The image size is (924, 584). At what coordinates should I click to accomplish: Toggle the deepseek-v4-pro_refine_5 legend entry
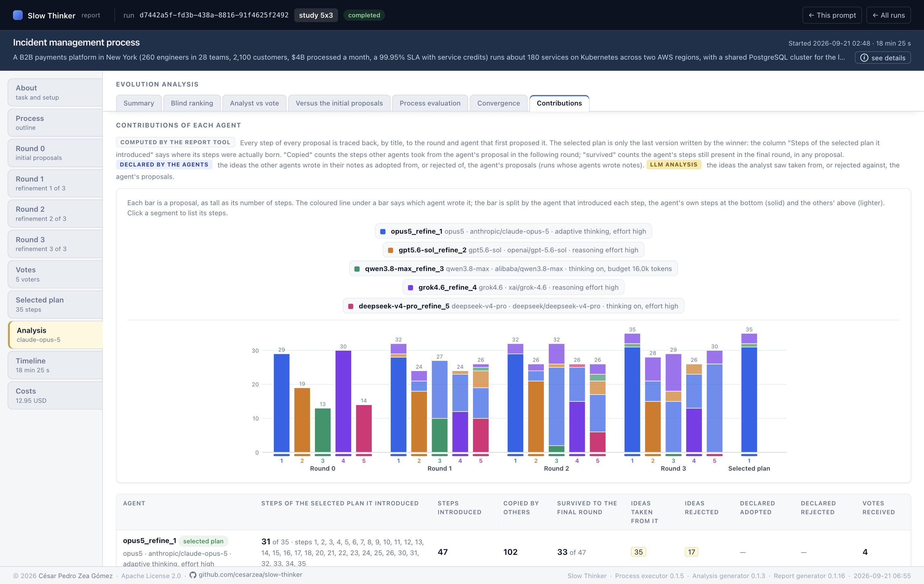(513, 306)
